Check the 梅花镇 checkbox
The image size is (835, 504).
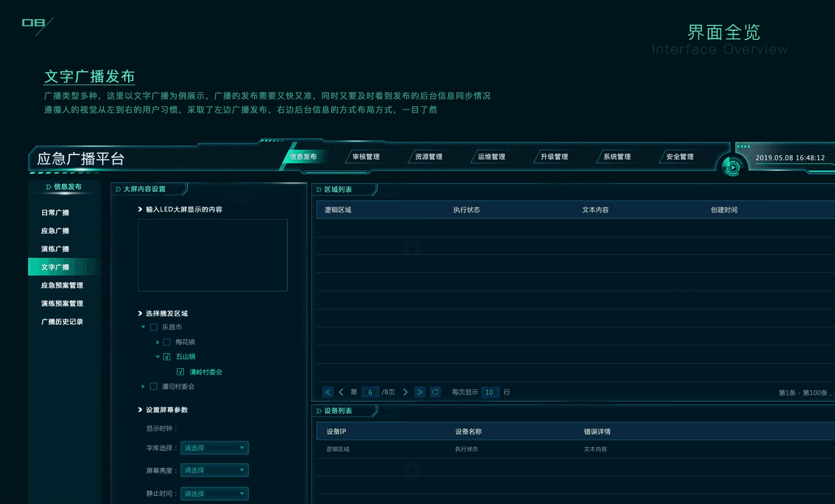(167, 342)
